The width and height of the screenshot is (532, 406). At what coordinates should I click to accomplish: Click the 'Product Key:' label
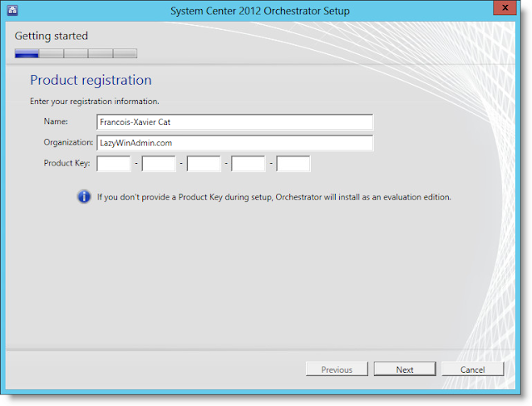point(66,163)
